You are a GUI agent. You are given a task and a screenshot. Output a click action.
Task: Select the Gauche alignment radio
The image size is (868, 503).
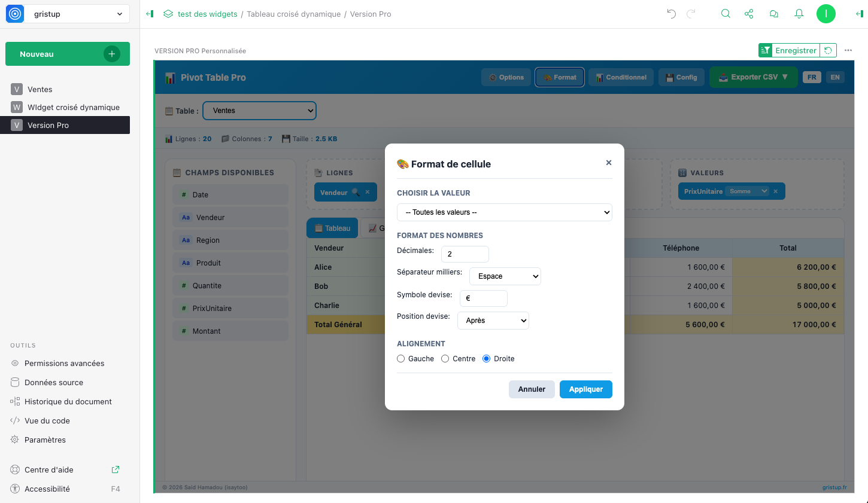coord(401,359)
